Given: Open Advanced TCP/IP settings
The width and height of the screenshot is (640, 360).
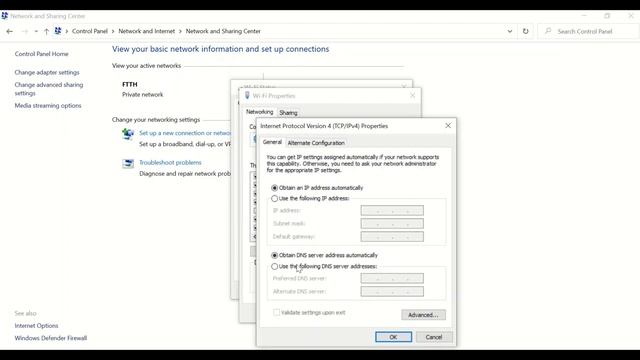Looking at the screenshot, I should click(x=423, y=315).
